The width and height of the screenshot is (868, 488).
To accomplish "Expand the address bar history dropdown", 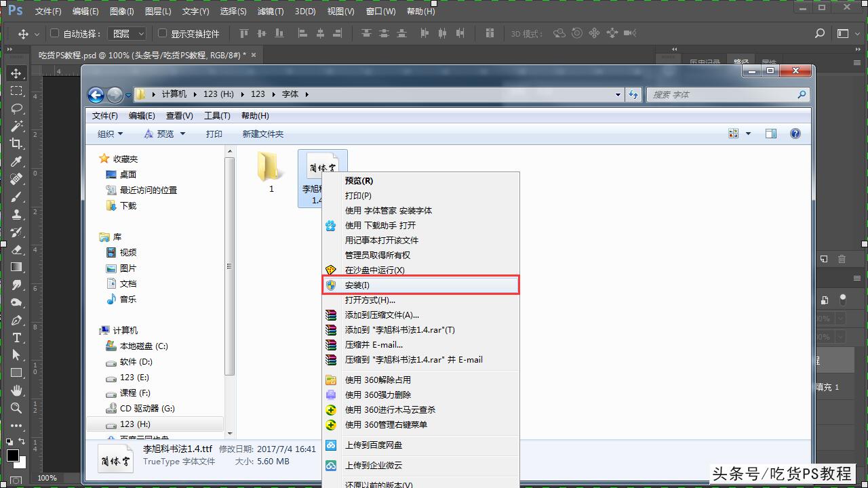I will [618, 95].
